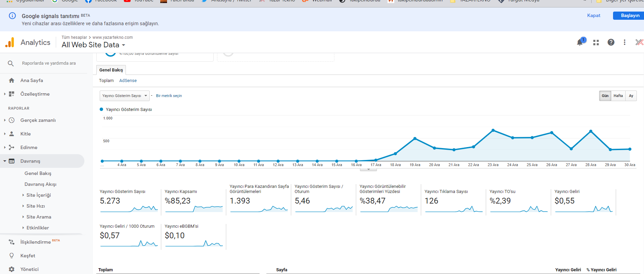Open the help question mark icon
This screenshot has height=274, width=644.
coord(611,42)
